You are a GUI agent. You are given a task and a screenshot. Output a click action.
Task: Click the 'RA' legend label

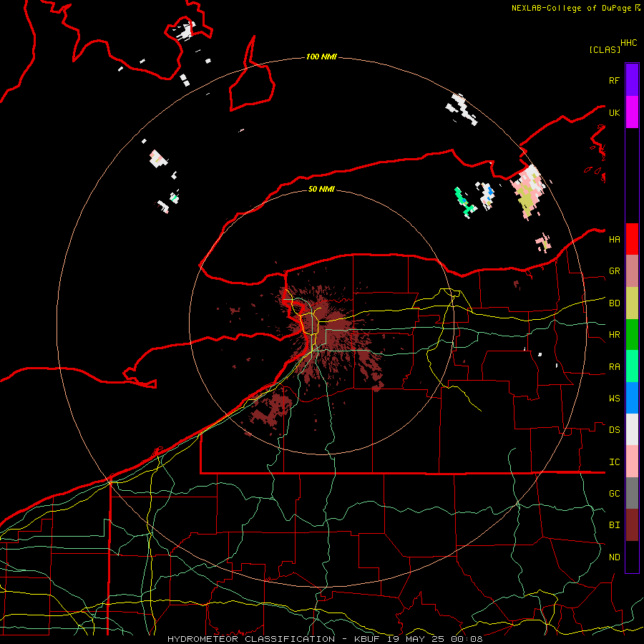coord(614,367)
